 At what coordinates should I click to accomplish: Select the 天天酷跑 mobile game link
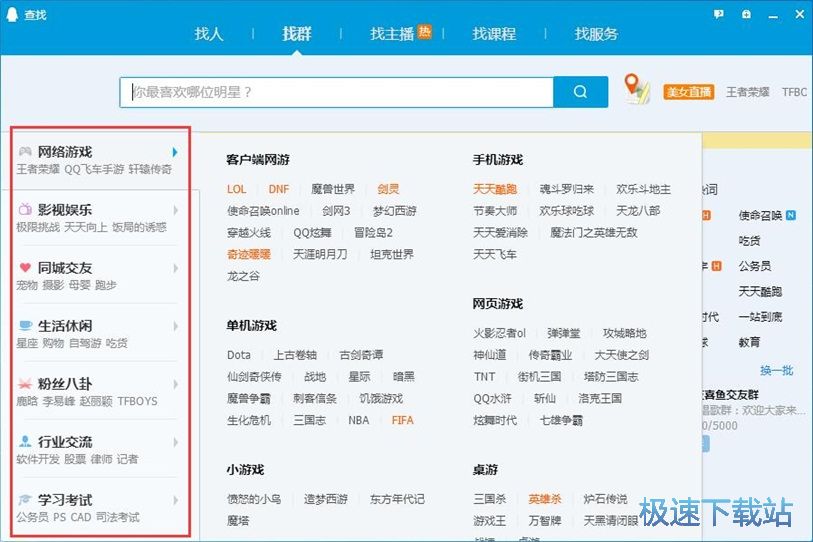coord(495,189)
